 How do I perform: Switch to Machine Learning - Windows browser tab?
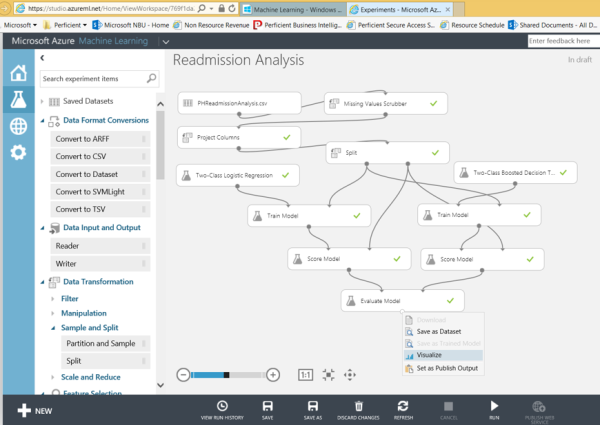[293, 9]
